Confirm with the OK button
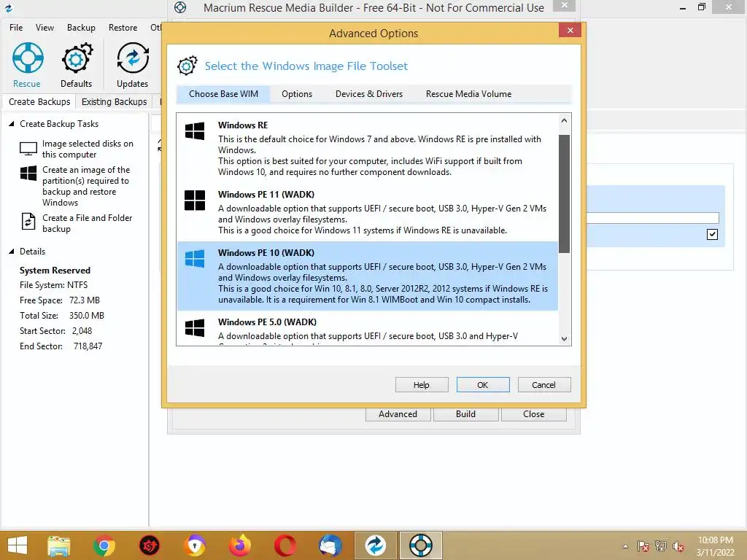Image resolution: width=747 pixels, height=560 pixels. pos(483,385)
